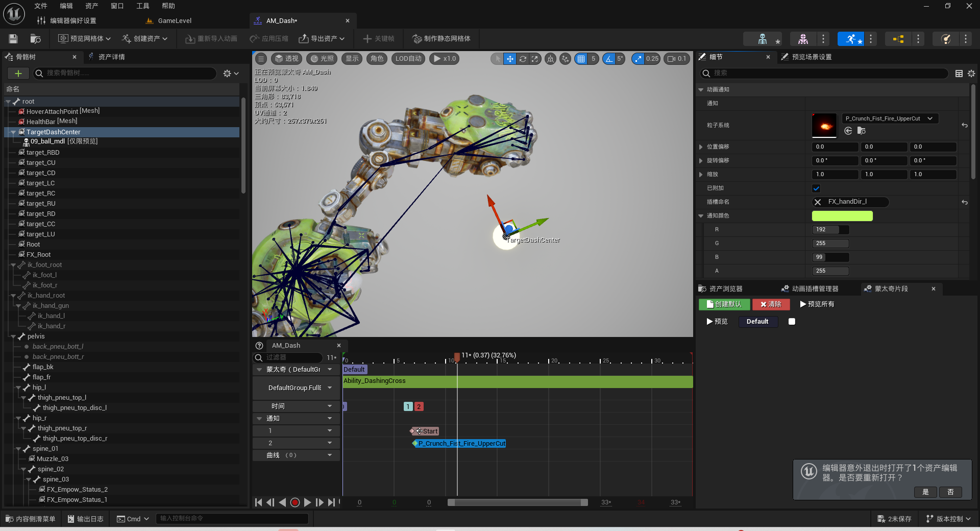
Task: Expand the position offset property row
Action: point(701,147)
